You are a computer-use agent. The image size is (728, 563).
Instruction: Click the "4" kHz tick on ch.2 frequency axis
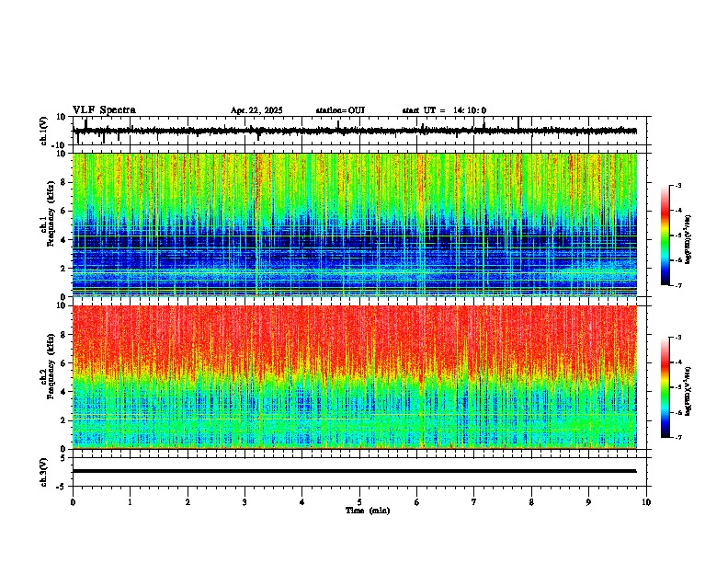(64, 392)
